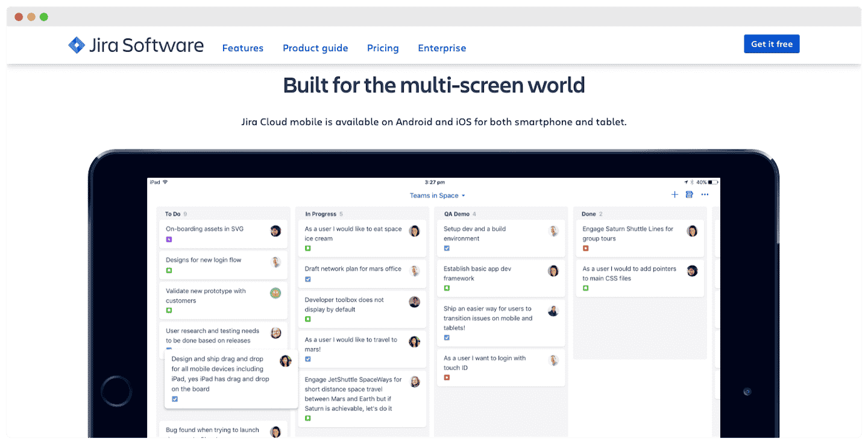Screen dimensions: 868x444
Task: Click green story icon on Designs for new login card
Action: coord(169,270)
